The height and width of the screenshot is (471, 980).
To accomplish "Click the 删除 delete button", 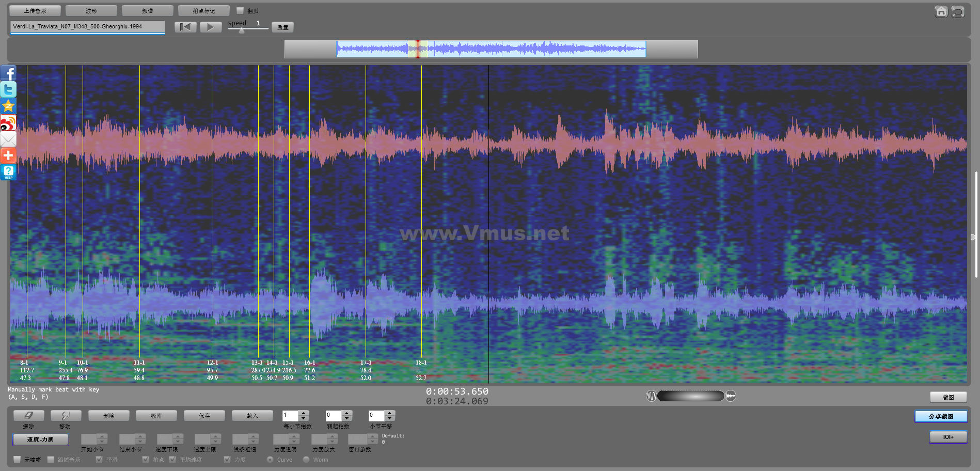I will pos(108,415).
